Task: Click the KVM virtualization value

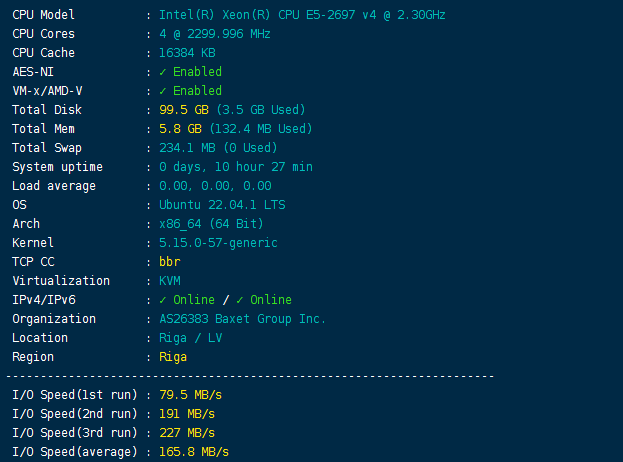Action: pos(169,281)
